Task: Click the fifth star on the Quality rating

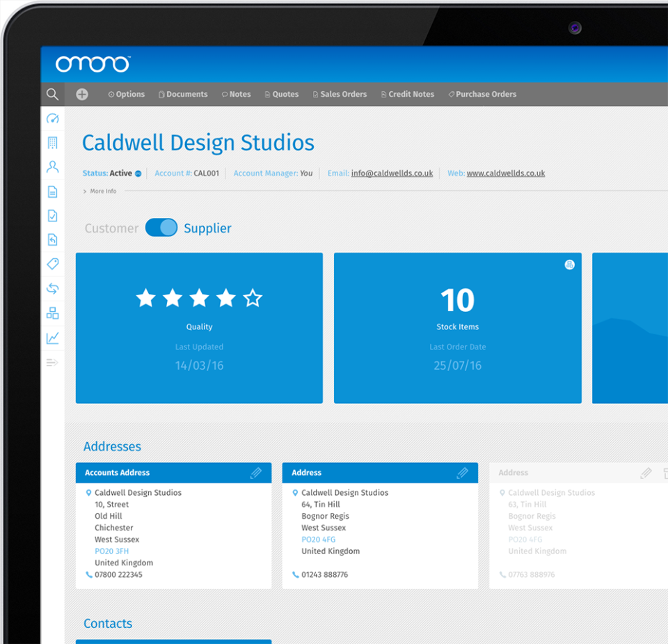Action: pos(253,298)
